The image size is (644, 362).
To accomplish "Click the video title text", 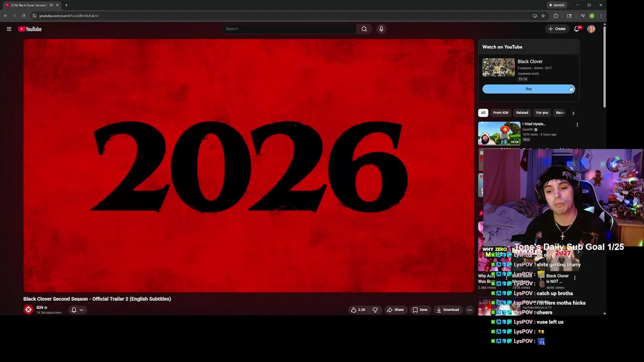I will click(x=97, y=299).
